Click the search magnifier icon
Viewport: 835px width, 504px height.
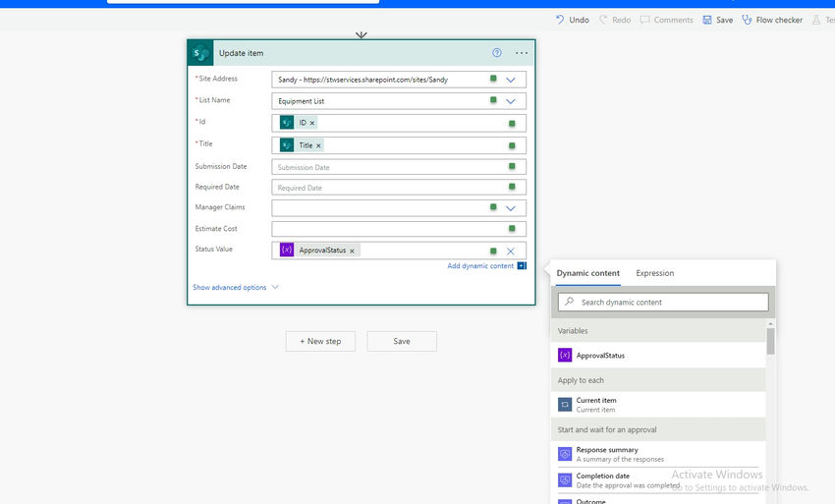pyautogui.click(x=569, y=302)
